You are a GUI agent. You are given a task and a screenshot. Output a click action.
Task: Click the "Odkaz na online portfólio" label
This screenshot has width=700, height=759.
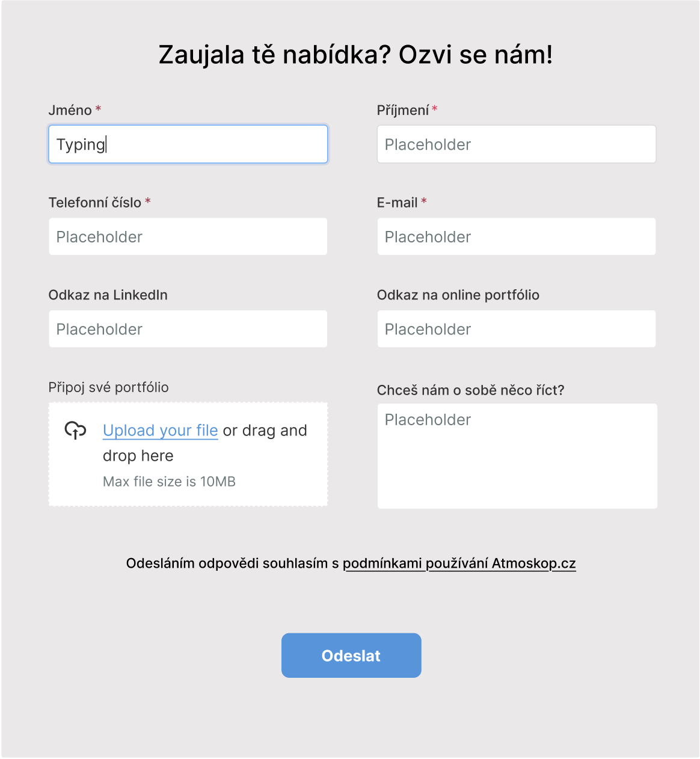click(458, 295)
